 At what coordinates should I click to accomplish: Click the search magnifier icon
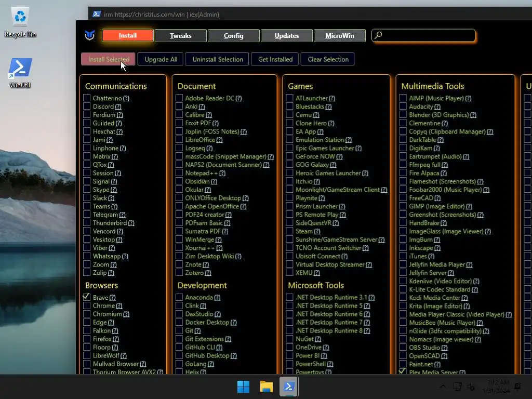pyautogui.click(x=378, y=35)
